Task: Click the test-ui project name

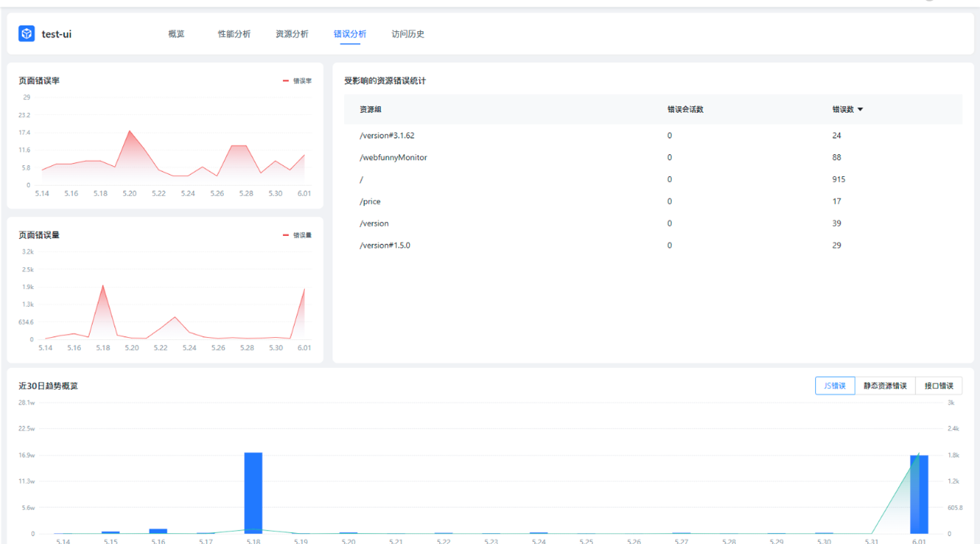Action: click(56, 34)
